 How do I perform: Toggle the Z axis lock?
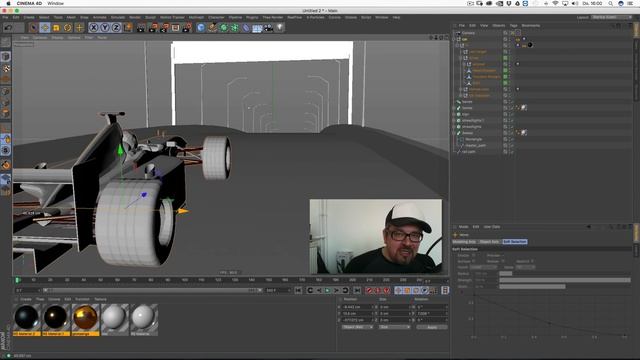tap(116, 27)
